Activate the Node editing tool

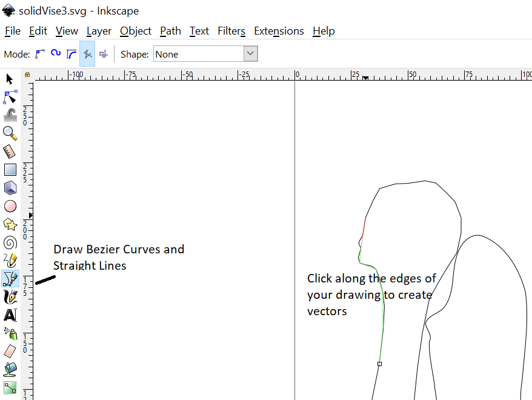pyautogui.click(x=10, y=97)
